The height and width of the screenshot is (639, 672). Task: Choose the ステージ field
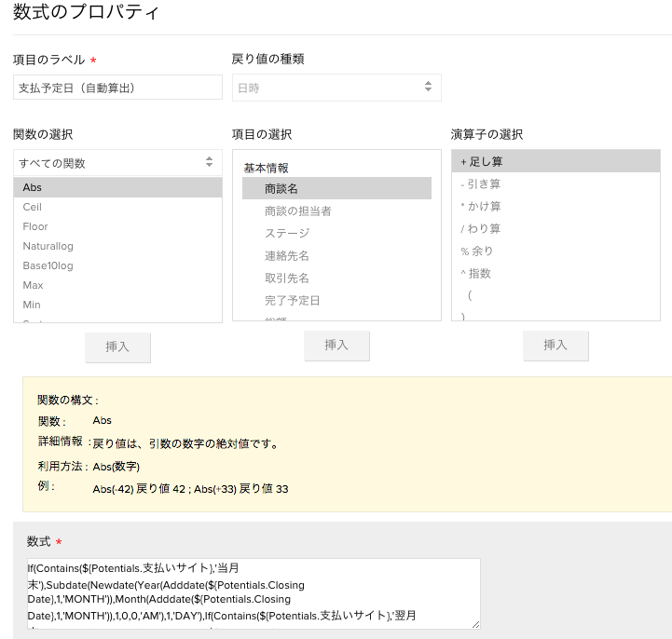click(287, 233)
